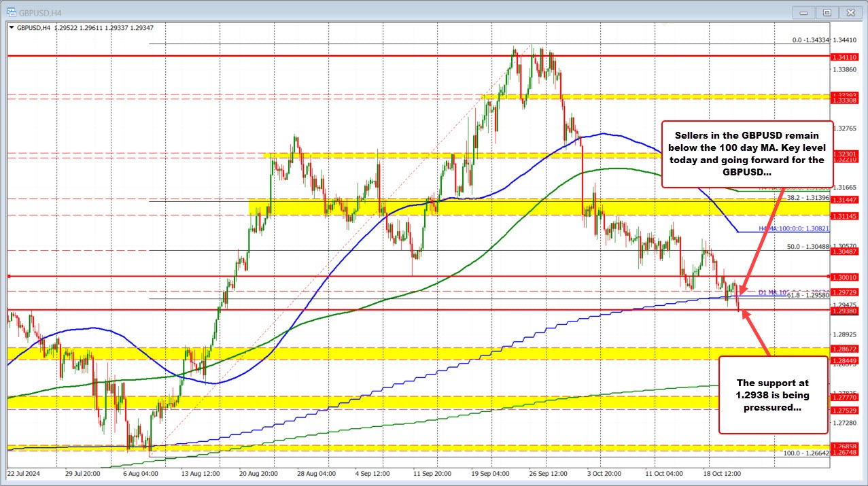Expand the GBPUSD,H4 OHLC quote line
This screenshot has height=486, width=868.
point(11,28)
